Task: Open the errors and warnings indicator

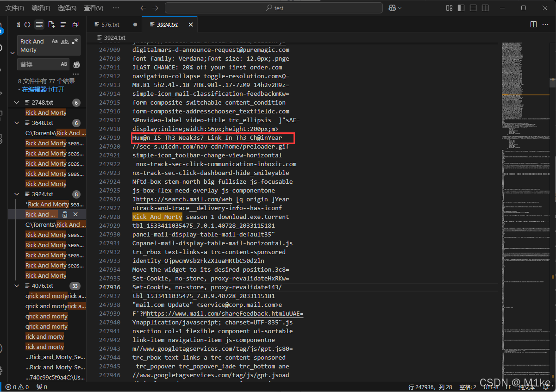Action: coord(17,387)
